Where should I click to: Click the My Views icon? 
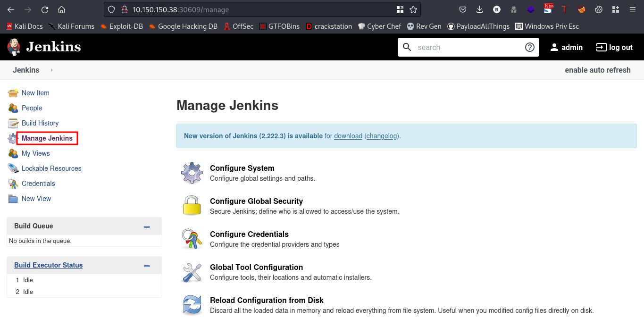pyautogui.click(x=13, y=153)
